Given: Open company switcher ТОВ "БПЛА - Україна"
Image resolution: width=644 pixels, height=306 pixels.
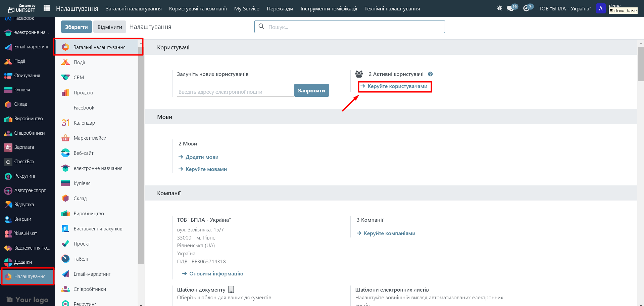Looking at the screenshot, I should pos(565,8).
